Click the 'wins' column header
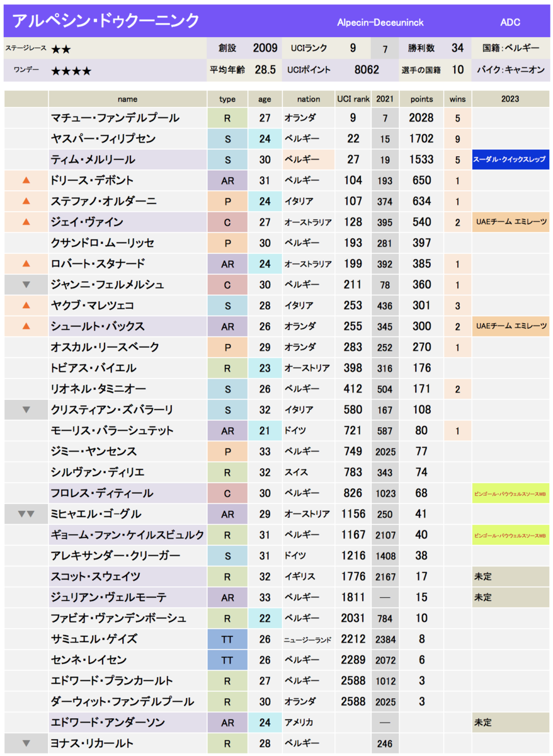The height and width of the screenshot is (756, 553). pyautogui.click(x=457, y=99)
